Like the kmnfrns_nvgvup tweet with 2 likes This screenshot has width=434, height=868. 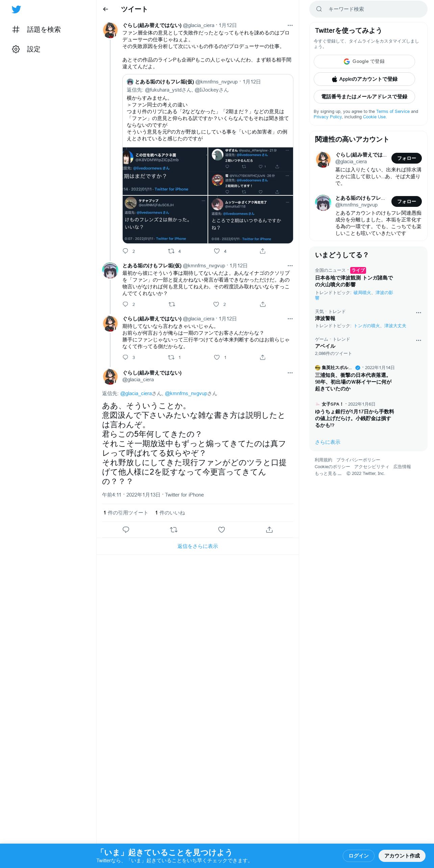pos(216,304)
